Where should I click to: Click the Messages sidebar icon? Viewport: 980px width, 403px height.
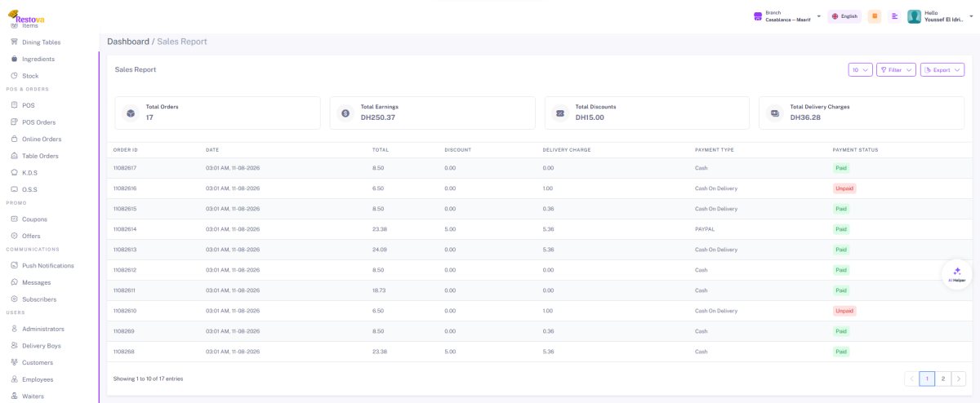(14, 282)
